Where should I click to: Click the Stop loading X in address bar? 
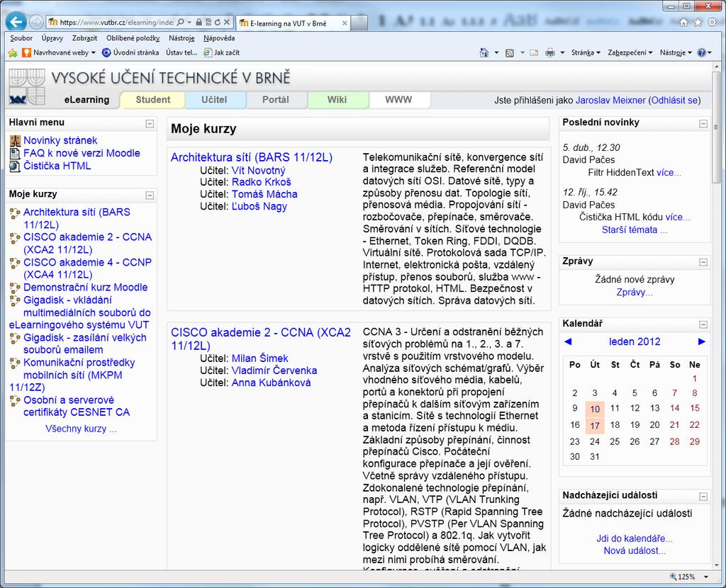tap(226, 22)
